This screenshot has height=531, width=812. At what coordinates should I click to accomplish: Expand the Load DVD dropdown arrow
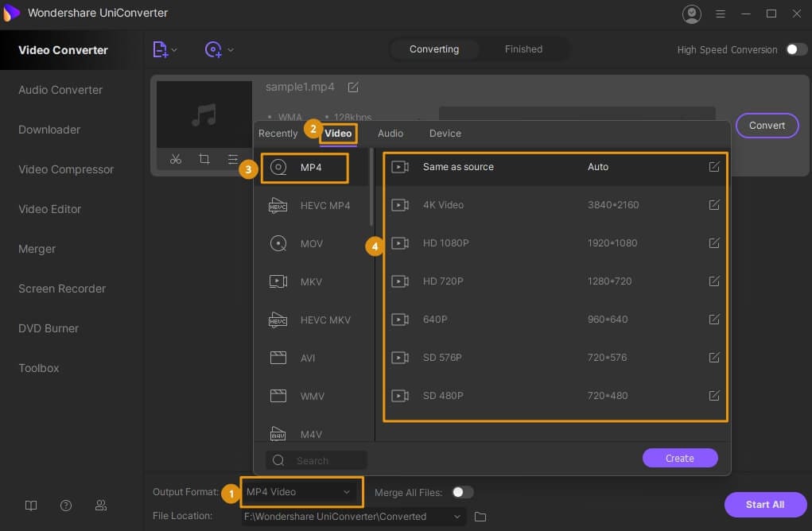231,50
